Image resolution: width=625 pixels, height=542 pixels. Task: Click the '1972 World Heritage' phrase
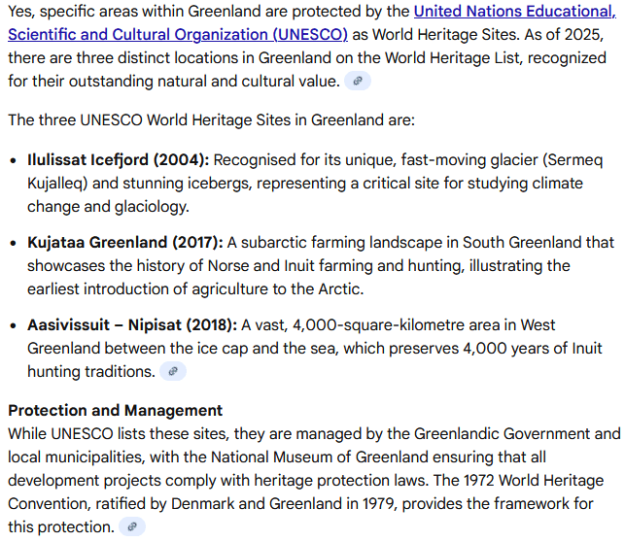point(533,480)
